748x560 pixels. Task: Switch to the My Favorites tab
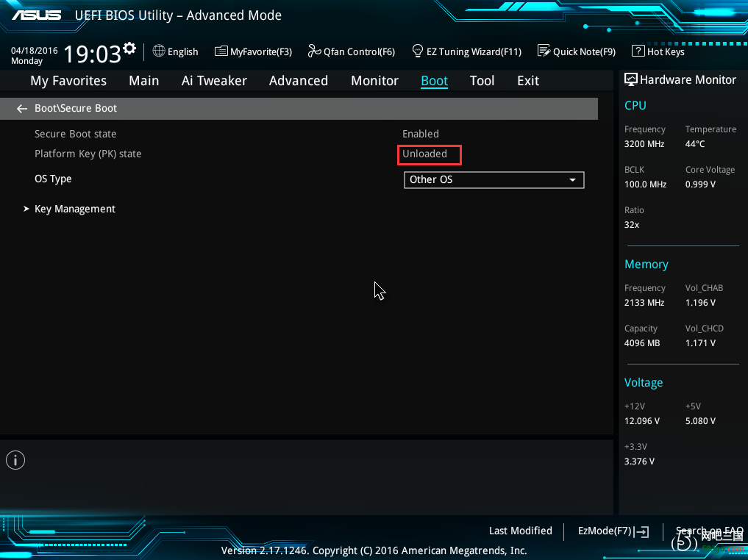[68, 81]
